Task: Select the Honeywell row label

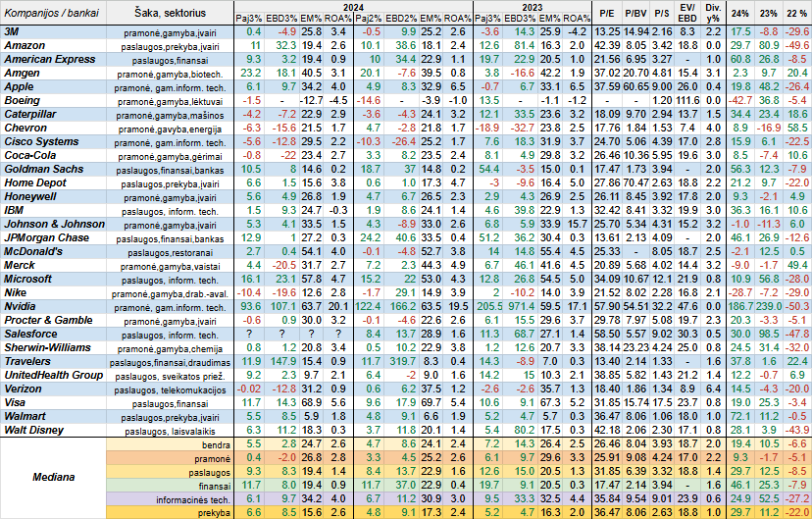Action: point(53,197)
